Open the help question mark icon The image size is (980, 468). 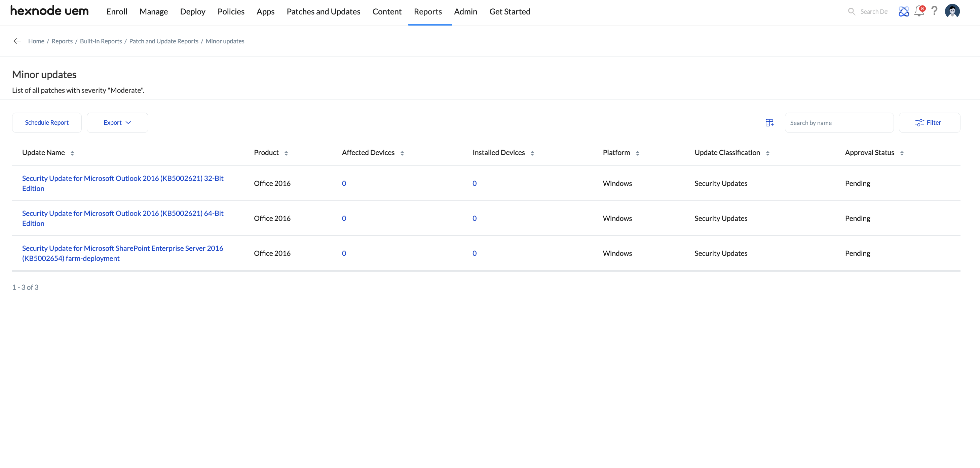click(x=934, y=11)
